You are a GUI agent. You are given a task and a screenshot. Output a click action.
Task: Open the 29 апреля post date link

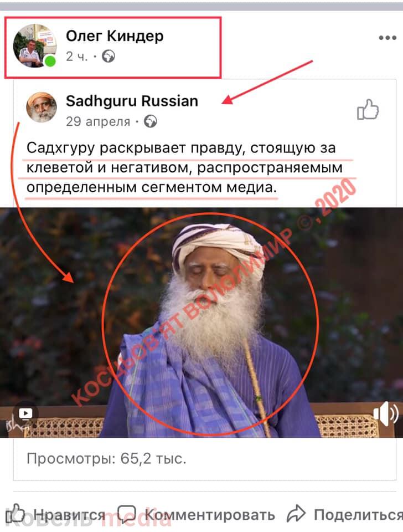click(x=98, y=121)
